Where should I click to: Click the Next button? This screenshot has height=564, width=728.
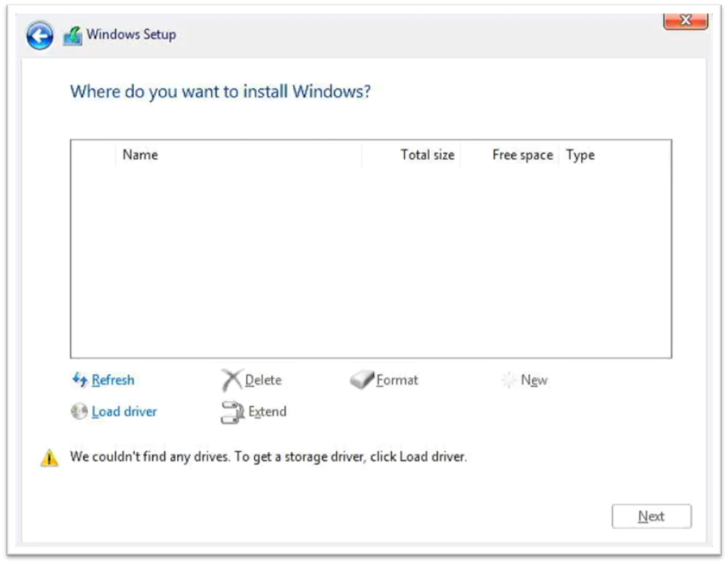pyautogui.click(x=651, y=516)
